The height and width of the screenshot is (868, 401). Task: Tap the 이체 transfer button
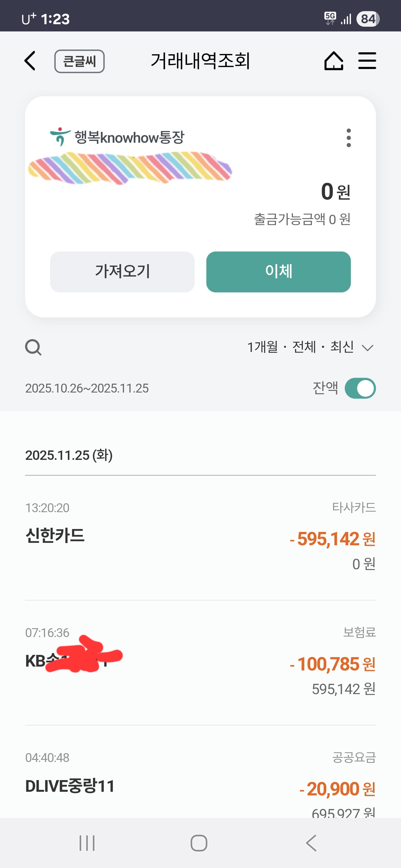[278, 272]
